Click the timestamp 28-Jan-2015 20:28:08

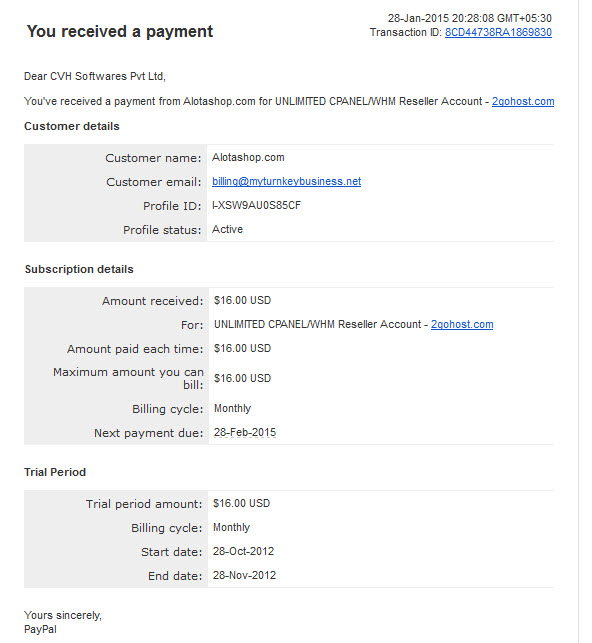(441, 18)
